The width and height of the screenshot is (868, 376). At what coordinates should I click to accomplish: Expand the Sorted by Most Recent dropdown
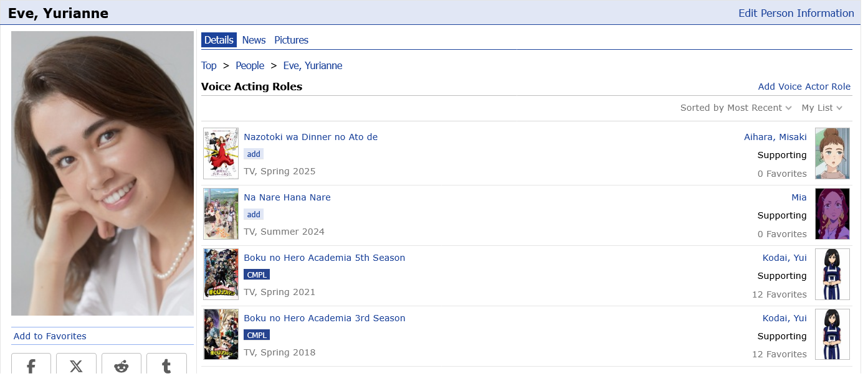pos(736,108)
